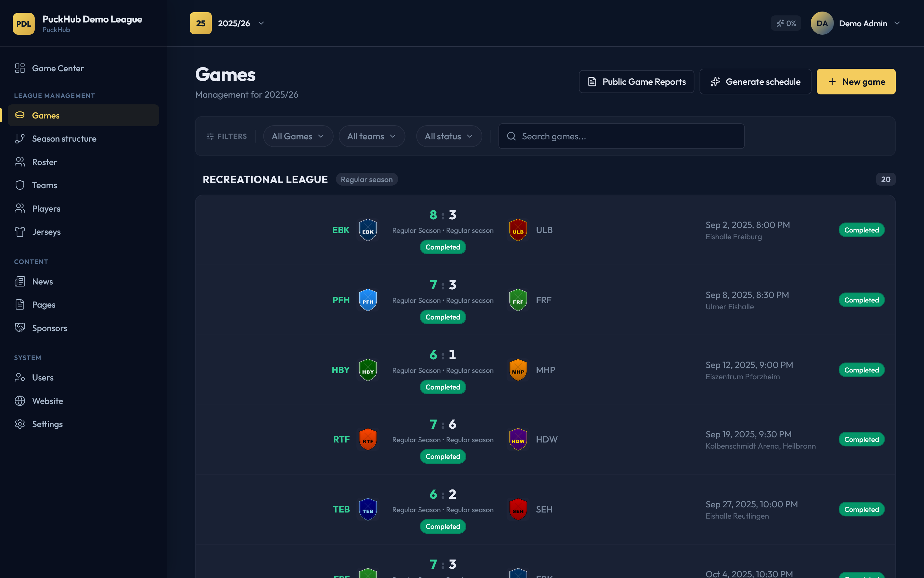Click the SEH team shield logo
The image size is (924, 578).
coord(518,509)
